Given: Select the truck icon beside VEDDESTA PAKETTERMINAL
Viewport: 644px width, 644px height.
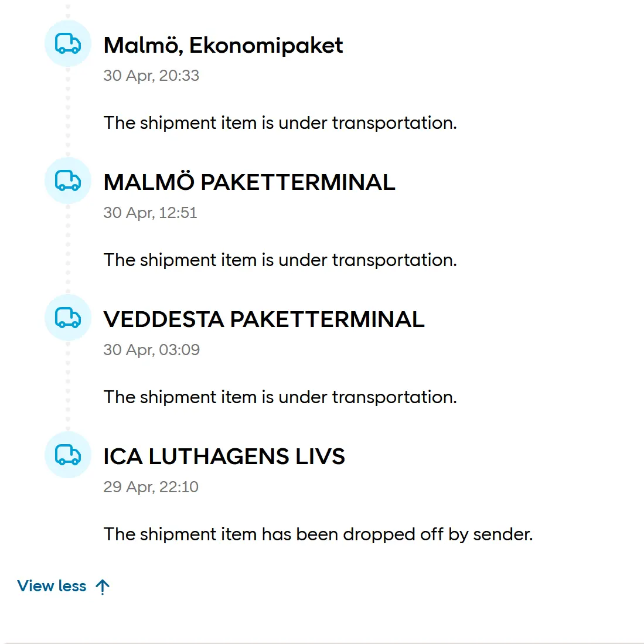Looking at the screenshot, I should pyautogui.click(x=68, y=318).
